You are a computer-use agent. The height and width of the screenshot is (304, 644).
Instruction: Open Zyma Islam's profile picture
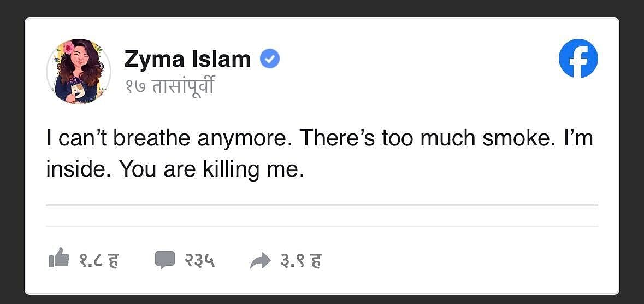tap(79, 71)
